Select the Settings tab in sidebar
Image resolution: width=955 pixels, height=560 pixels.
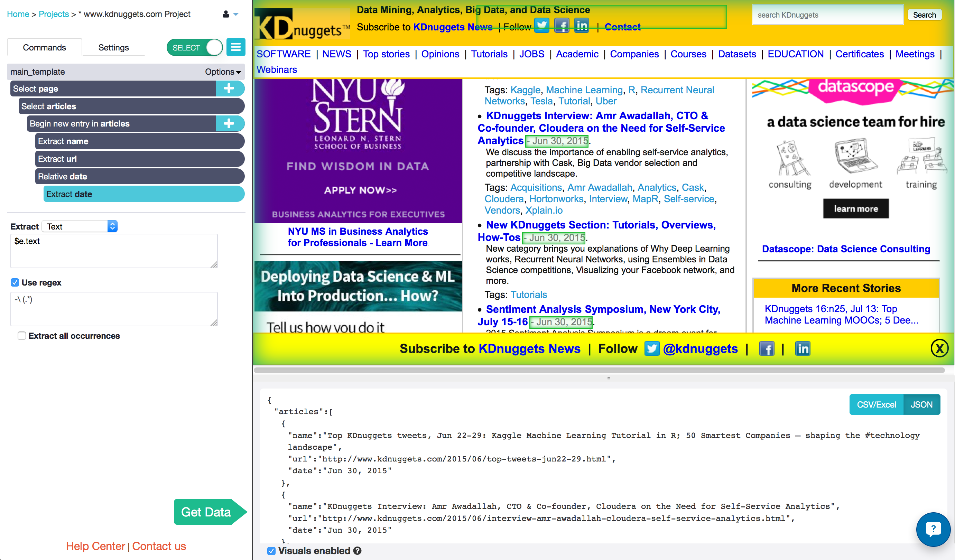click(x=112, y=47)
